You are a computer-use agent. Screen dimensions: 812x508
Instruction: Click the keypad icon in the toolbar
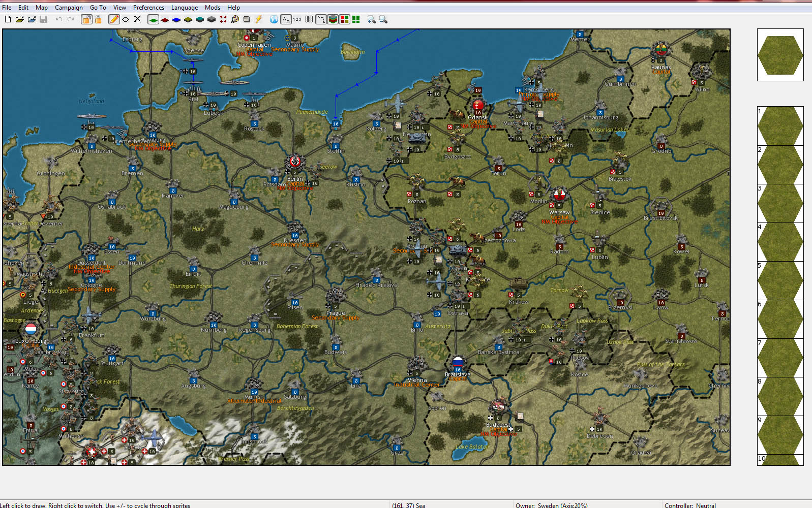247,19
